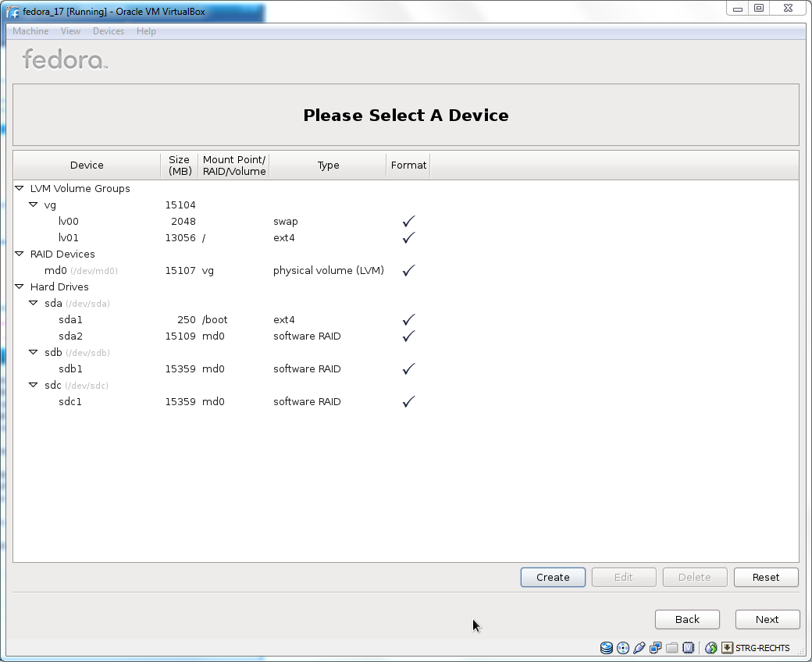Click the format checkmark for sda1
Screen dimensions: 812x662
tap(408, 319)
